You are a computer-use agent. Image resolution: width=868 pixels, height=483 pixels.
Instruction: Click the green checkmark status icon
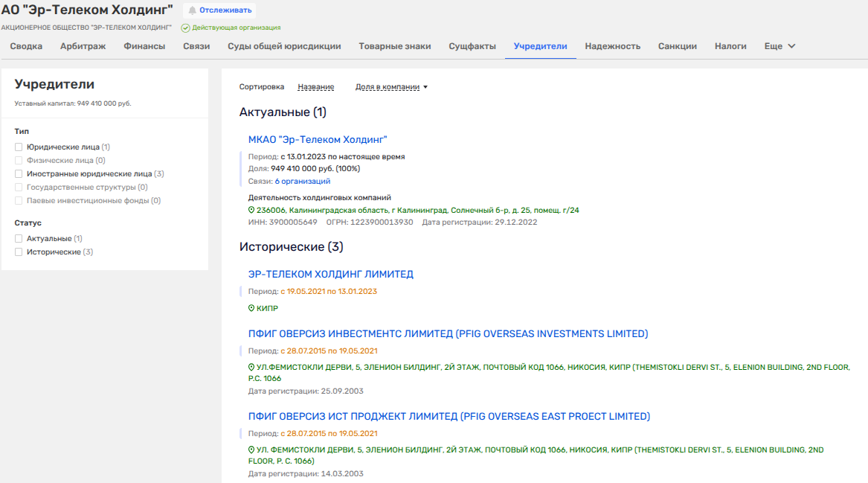(x=185, y=28)
